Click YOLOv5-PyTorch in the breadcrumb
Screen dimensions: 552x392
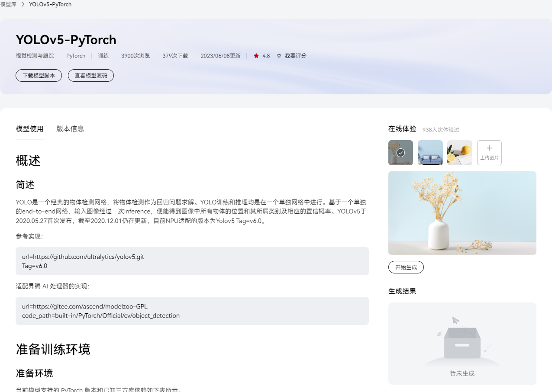click(50, 4)
